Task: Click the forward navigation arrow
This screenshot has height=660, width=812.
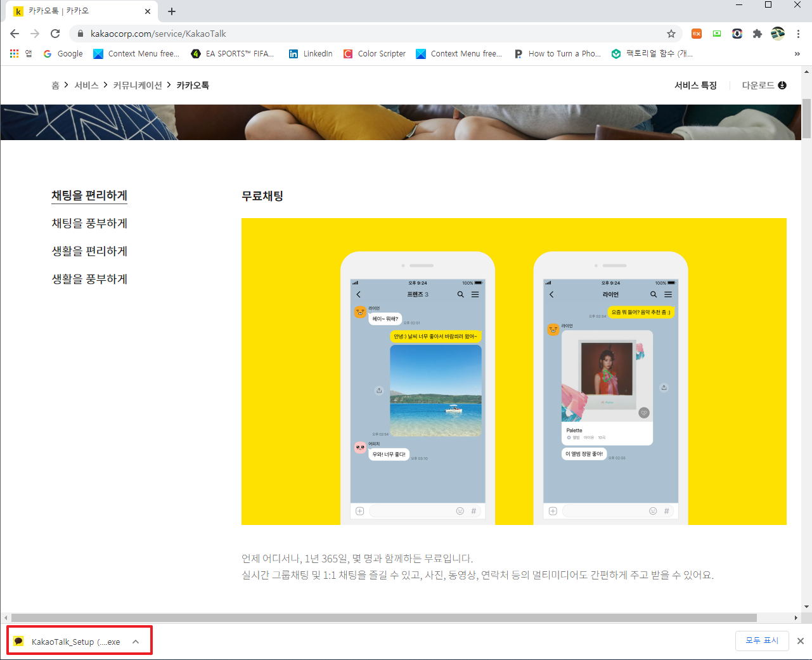Action: (35, 34)
